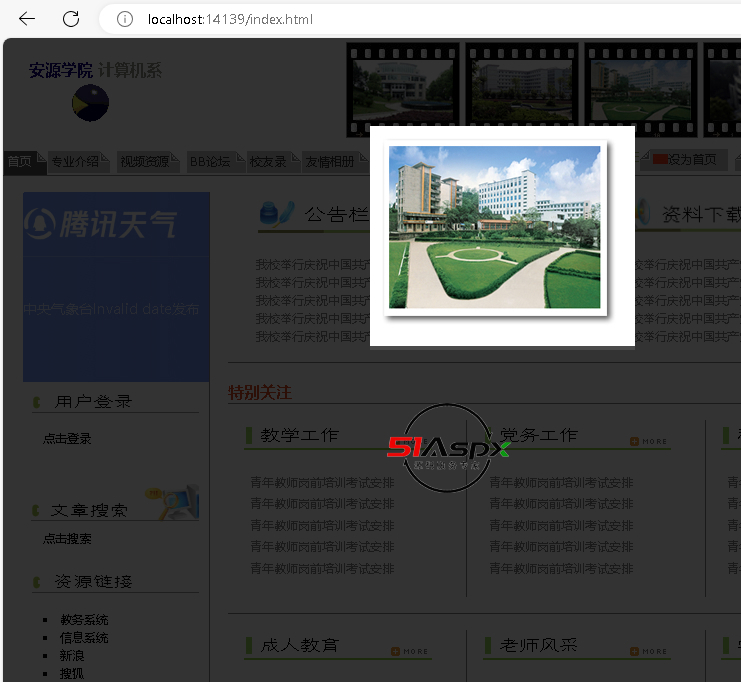Viewport: 741px width, 682px height.
Task: Open MORE link beside 成人教育
Action: click(409, 651)
